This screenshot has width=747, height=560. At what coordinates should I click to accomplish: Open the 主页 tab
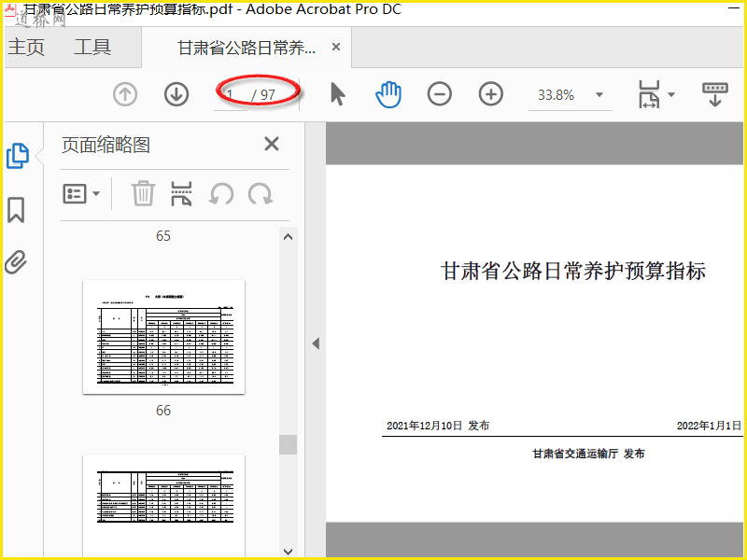tap(26, 48)
